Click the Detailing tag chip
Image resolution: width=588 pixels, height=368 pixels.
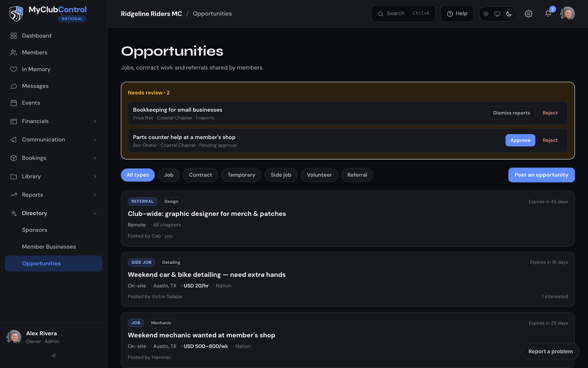point(171,262)
